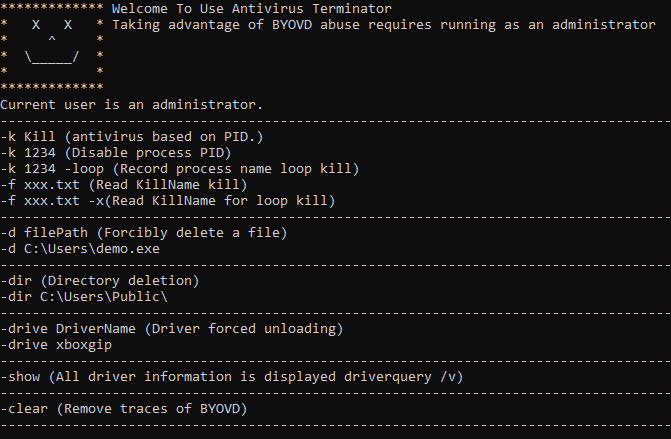The height and width of the screenshot is (439, 671).
Task: Click the ASCII smiley face banner
Action: 52,47
